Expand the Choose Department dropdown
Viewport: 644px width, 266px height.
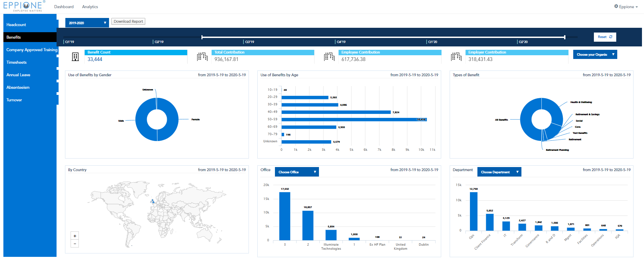point(499,172)
